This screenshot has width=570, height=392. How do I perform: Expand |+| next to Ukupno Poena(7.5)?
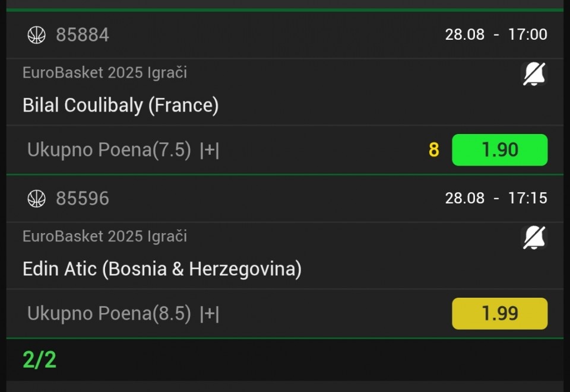pyautogui.click(x=210, y=150)
